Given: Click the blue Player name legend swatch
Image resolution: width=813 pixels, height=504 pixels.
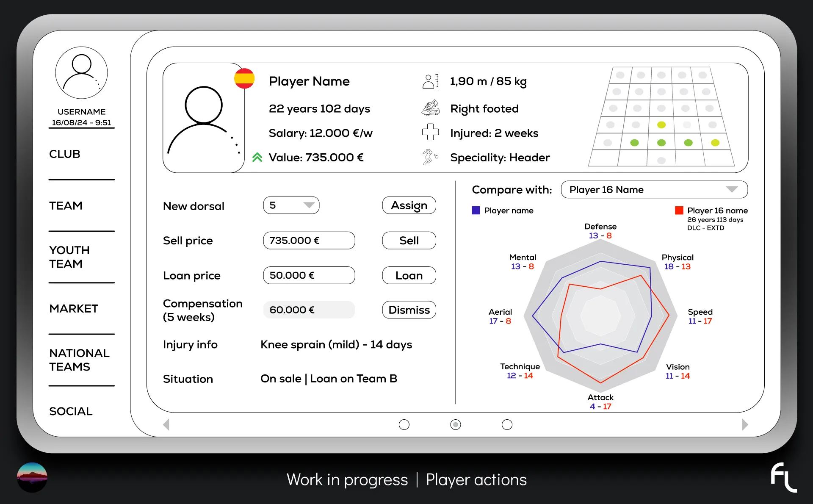Looking at the screenshot, I should click(476, 210).
